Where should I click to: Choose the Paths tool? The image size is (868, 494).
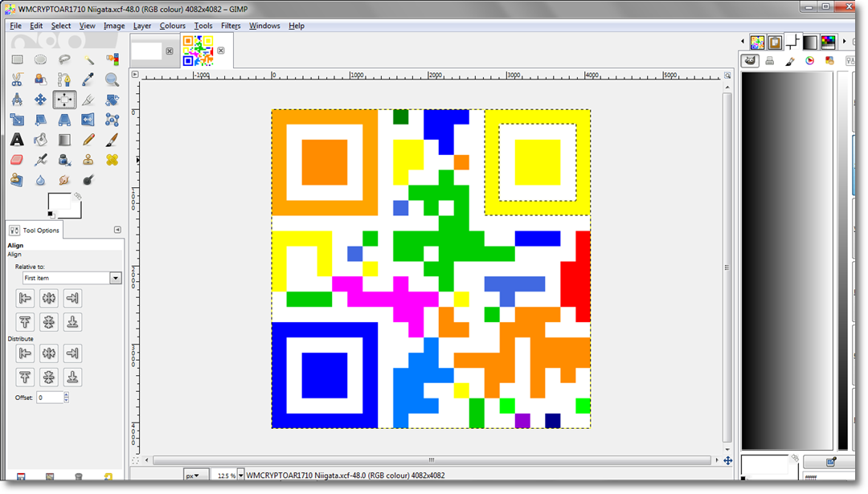(x=64, y=80)
